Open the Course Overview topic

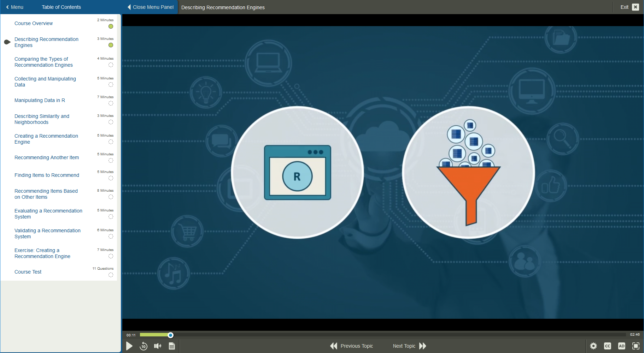[34, 23]
